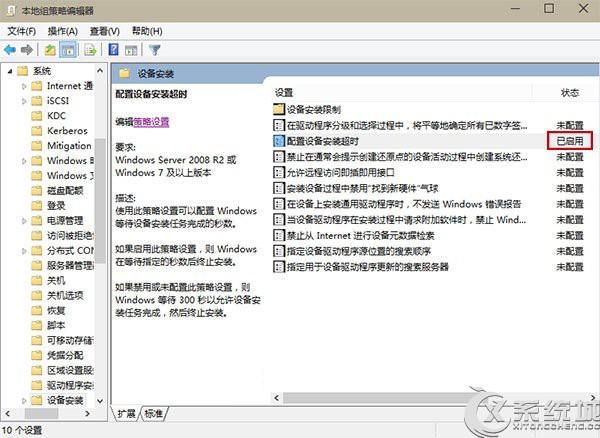Open help via blue question mark icon
The width and height of the screenshot is (600, 438).
[113, 50]
